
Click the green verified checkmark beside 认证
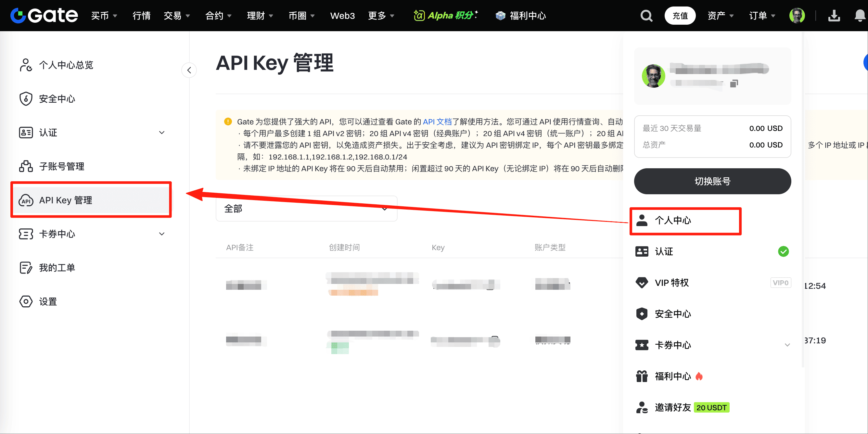pyautogui.click(x=784, y=251)
